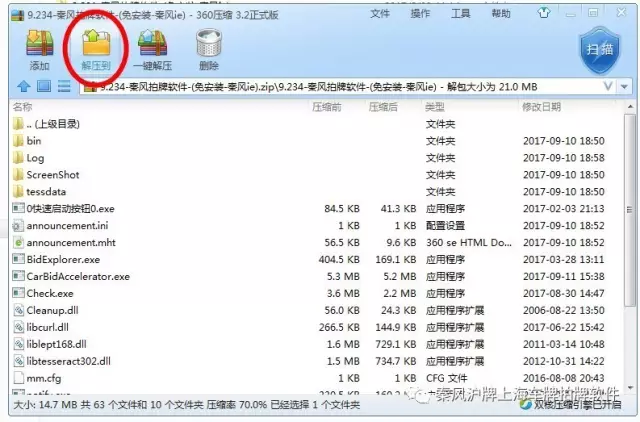
Task: Click the '404.5 KB' size cell
Action: (339, 259)
